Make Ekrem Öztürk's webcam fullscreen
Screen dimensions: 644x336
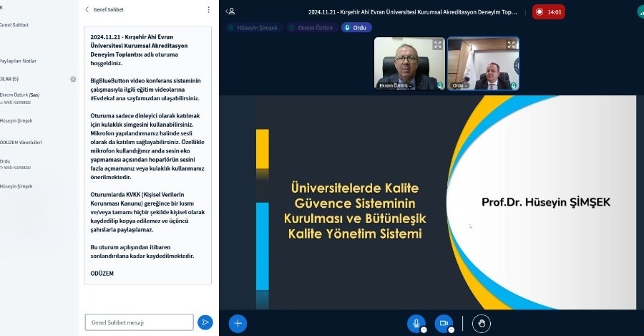coord(437,44)
